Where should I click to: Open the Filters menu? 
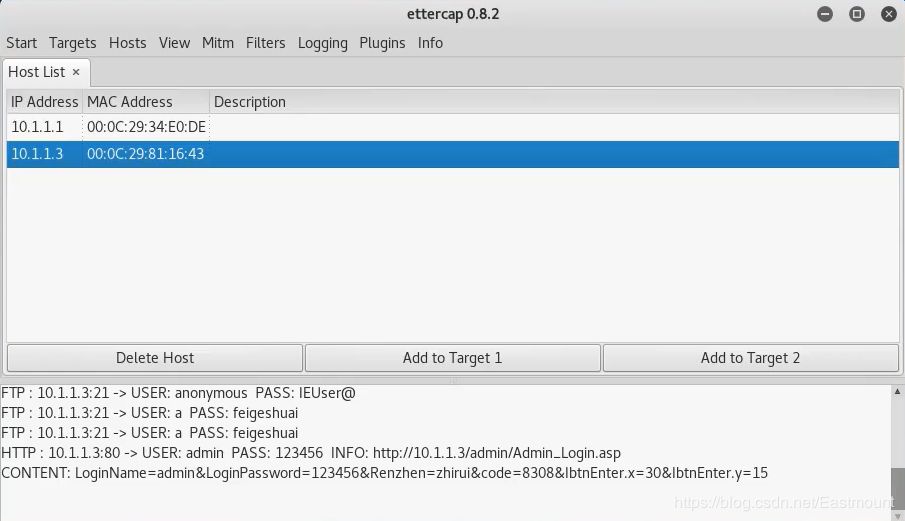(x=265, y=43)
